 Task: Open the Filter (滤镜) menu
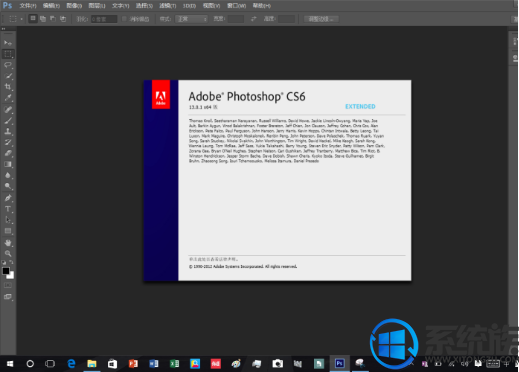pyautogui.click(x=167, y=6)
